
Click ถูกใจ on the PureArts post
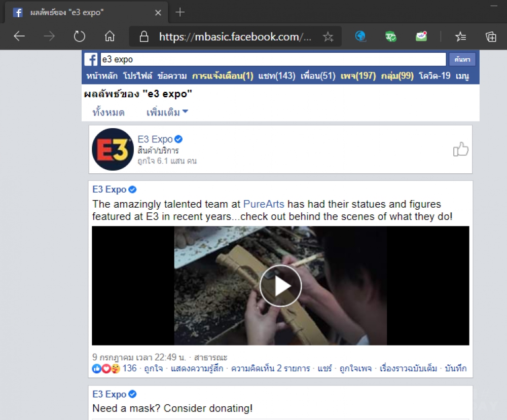pos(154,368)
